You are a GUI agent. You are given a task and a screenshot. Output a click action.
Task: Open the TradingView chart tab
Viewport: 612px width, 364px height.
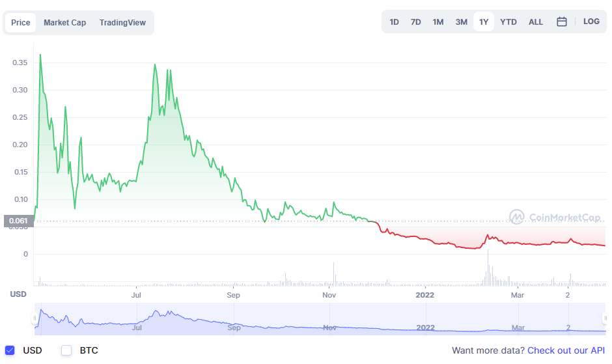pos(122,23)
